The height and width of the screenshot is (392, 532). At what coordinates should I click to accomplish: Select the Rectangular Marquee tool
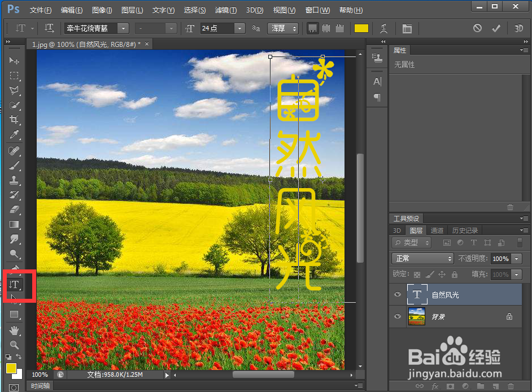point(14,75)
